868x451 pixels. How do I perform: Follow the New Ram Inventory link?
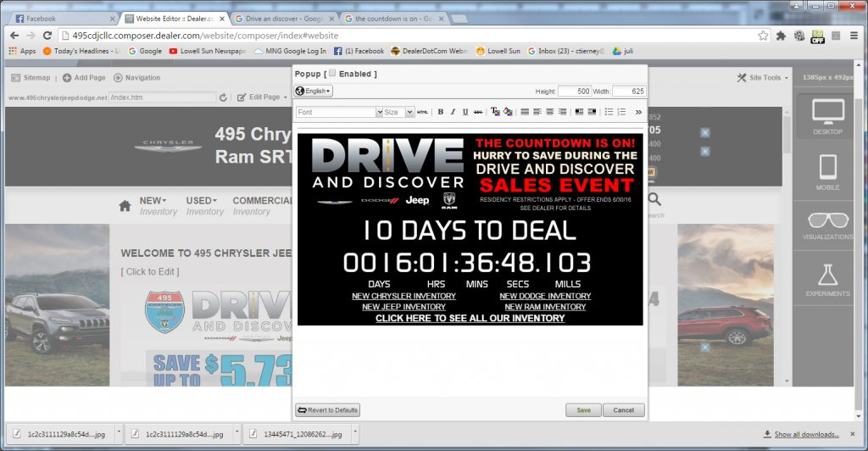pos(545,307)
